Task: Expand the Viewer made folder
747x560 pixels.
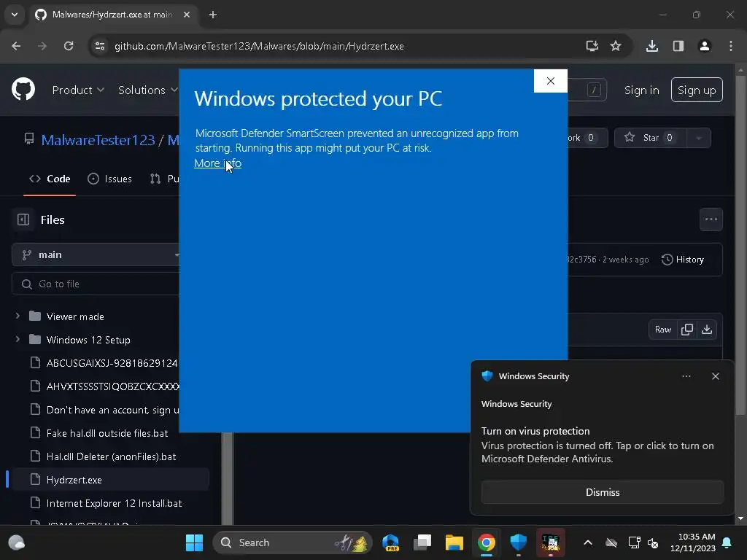Action: [x=18, y=316]
